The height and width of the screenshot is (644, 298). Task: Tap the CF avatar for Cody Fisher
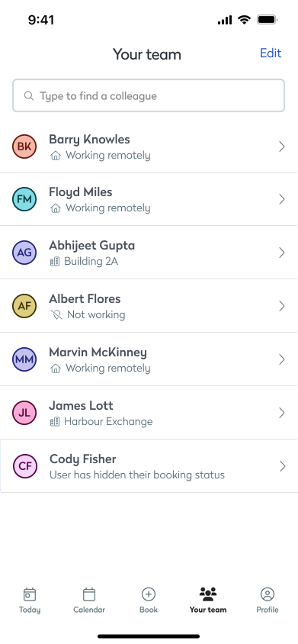[x=25, y=466]
